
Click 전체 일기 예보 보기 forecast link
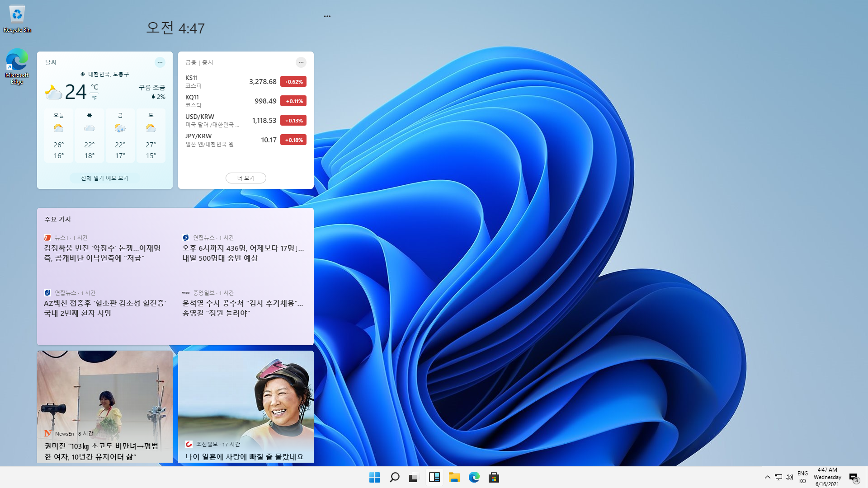pos(105,178)
